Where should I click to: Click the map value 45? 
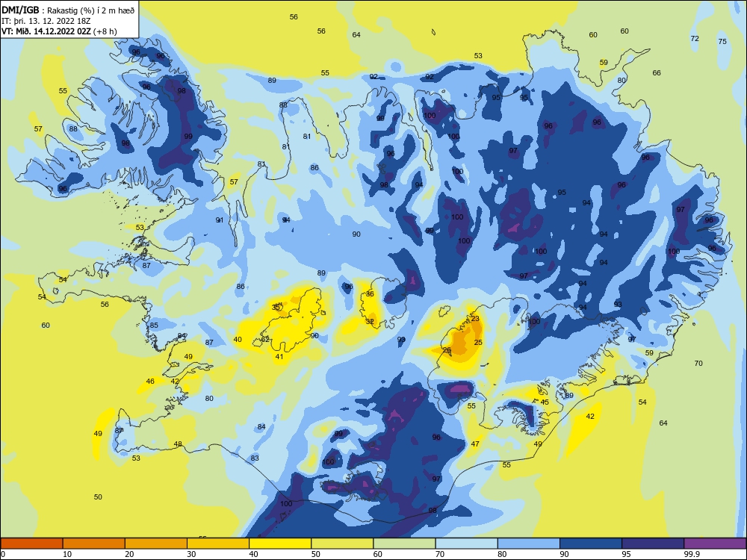pos(545,402)
